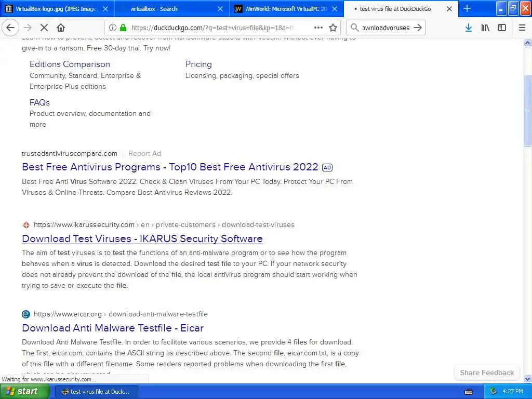Screen dimensions: 532x399
Task: Bookmark this page with the star
Action: 333,28
